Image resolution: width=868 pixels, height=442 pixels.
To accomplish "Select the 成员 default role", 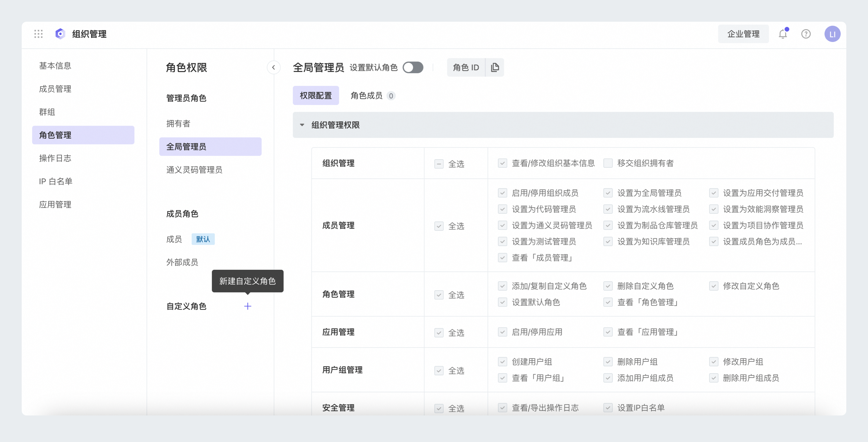I will coord(210,239).
